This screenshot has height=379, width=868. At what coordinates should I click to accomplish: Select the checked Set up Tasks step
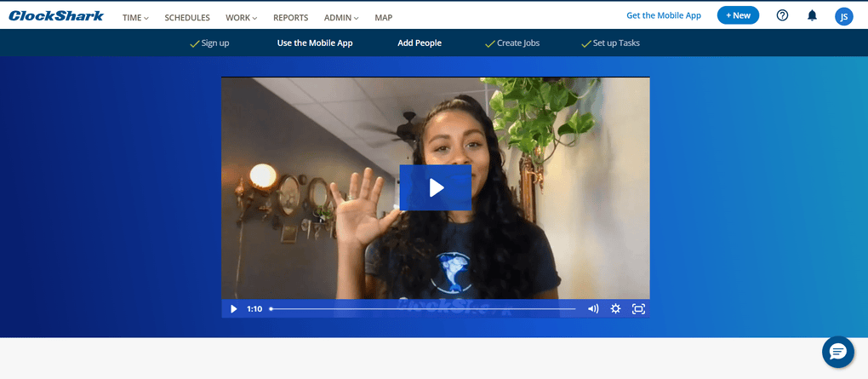tap(610, 43)
